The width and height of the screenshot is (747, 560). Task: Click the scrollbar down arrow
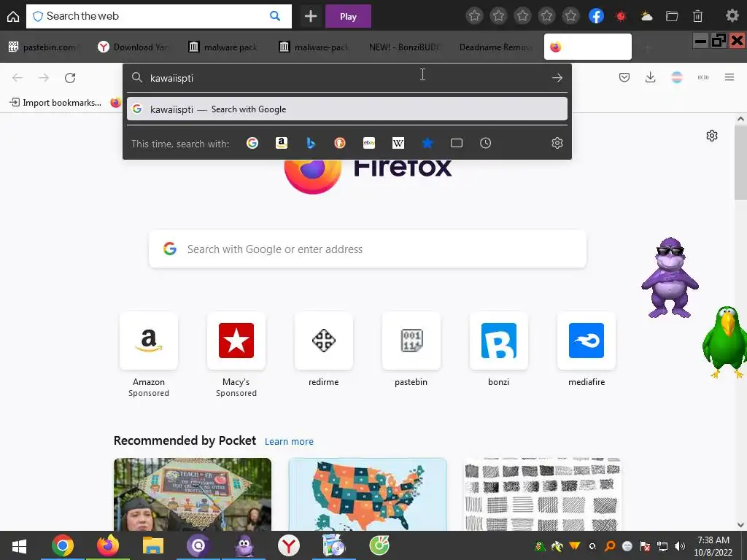pos(740,525)
